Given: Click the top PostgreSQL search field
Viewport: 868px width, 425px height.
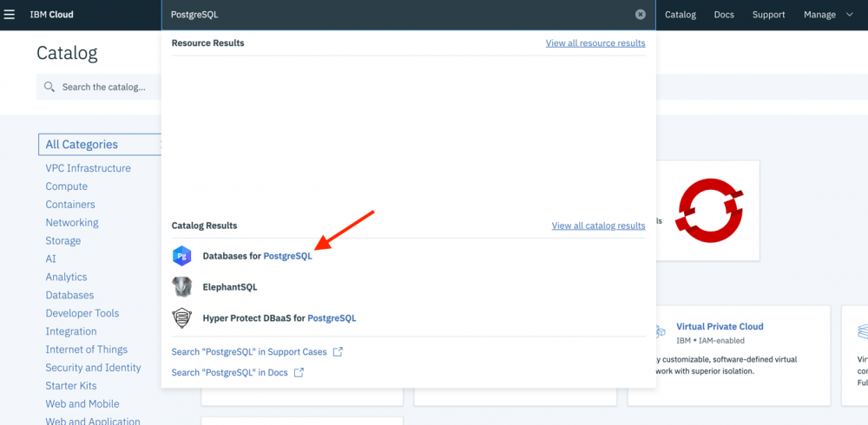Looking at the screenshot, I should 399,15.
